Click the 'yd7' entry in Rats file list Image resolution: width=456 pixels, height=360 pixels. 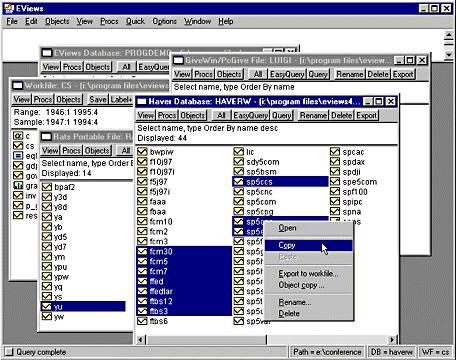(x=60, y=247)
